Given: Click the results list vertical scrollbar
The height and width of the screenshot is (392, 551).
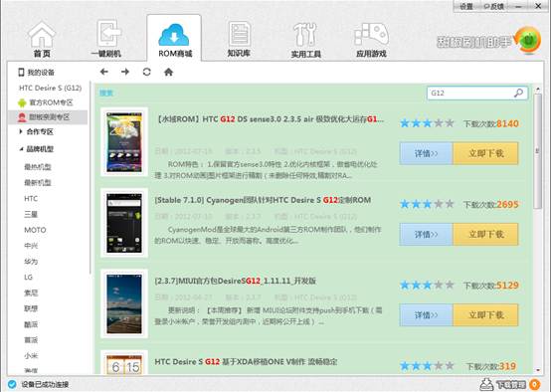Looking at the screenshot, I should point(537,151).
